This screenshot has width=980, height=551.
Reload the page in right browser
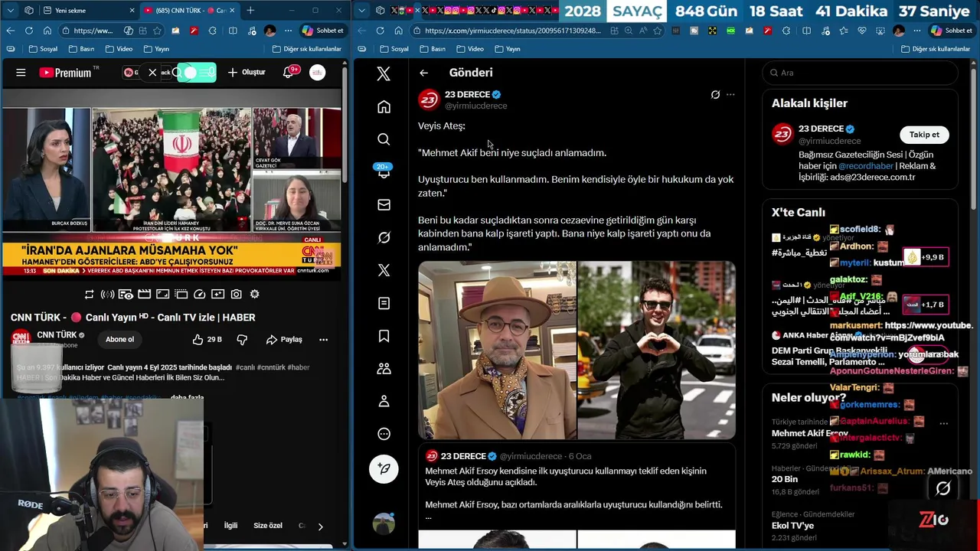380,31
